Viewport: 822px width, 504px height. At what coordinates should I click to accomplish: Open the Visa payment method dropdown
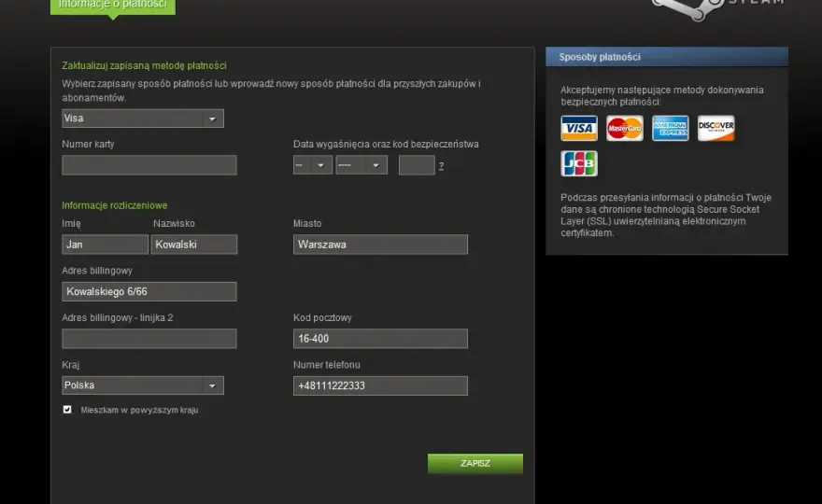pos(143,119)
